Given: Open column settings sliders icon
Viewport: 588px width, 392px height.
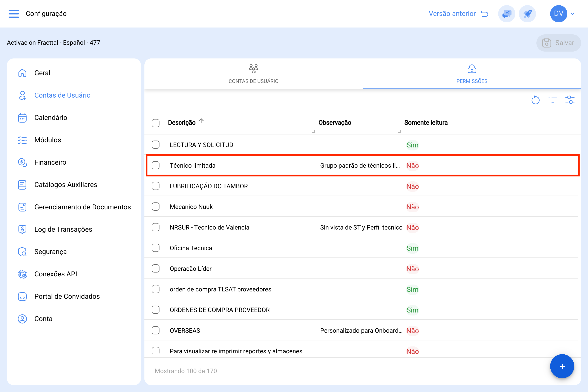Looking at the screenshot, I should tap(570, 100).
